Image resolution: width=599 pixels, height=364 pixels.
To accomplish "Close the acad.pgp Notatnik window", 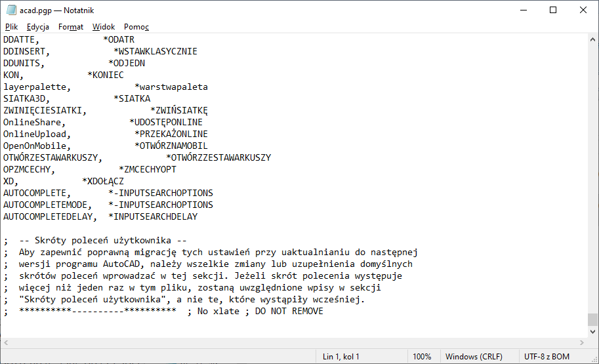I will (583, 10).
